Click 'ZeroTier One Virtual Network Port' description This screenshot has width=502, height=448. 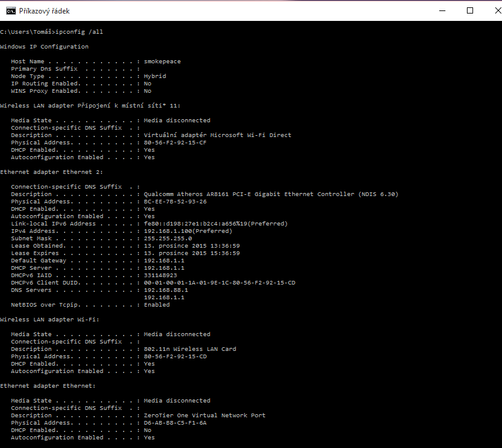(205, 415)
